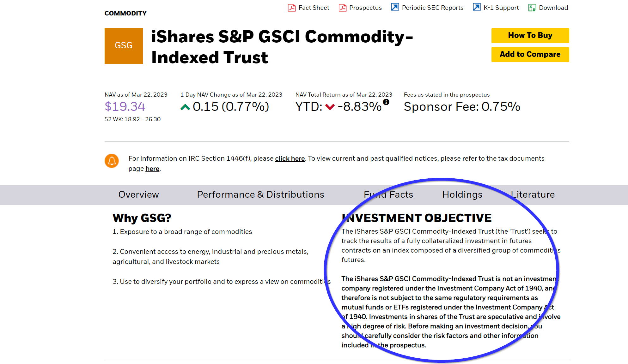Open the Fact Sheet text link

point(314,8)
